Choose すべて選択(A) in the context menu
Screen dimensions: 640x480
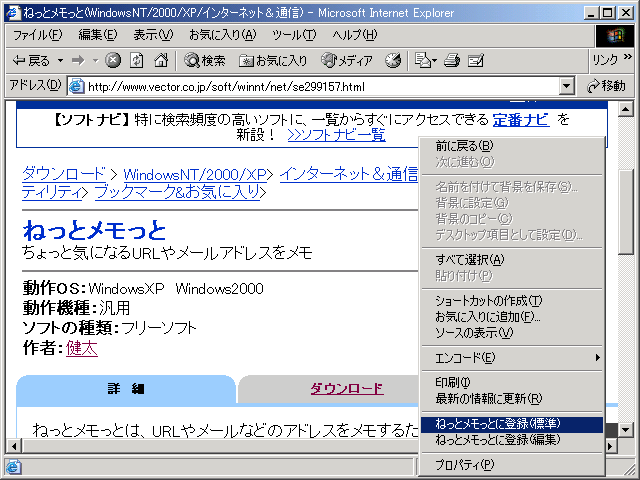[512, 260]
